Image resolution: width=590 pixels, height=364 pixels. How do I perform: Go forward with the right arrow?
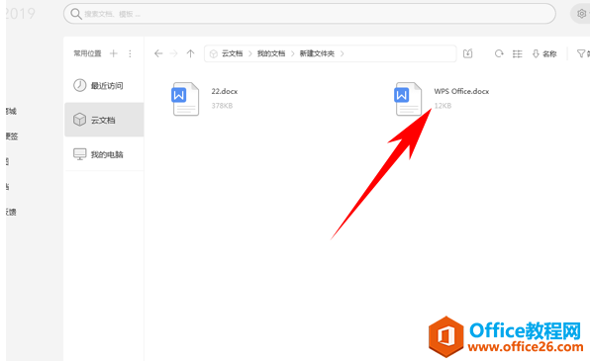(x=173, y=53)
